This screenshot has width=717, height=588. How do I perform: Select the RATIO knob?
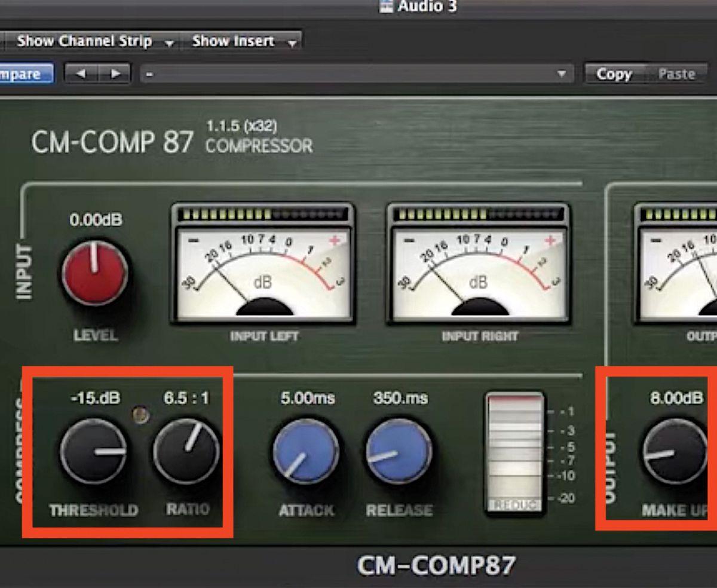pyautogui.click(x=185, y=451)
